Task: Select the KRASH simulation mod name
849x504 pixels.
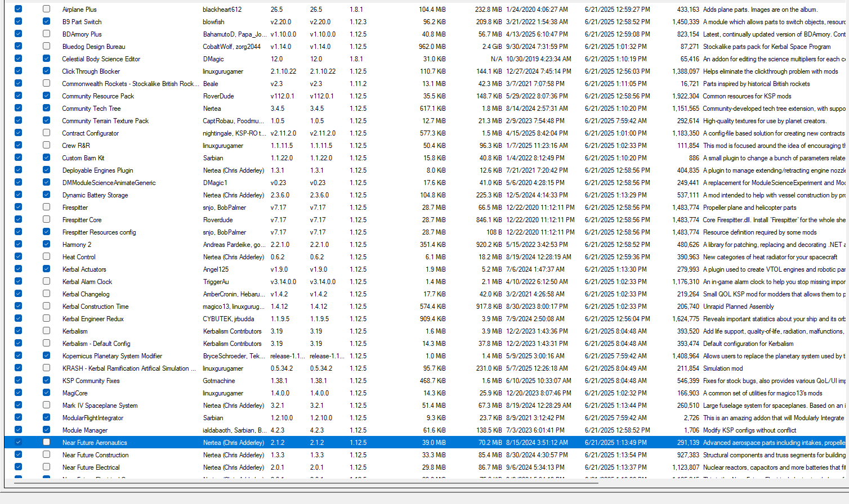Action: click(129, 368)
